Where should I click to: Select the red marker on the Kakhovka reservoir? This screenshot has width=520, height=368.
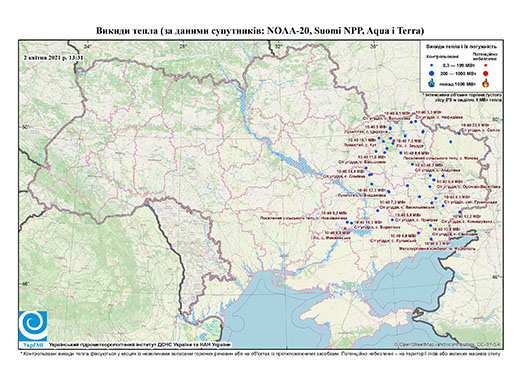click(345, 228)
